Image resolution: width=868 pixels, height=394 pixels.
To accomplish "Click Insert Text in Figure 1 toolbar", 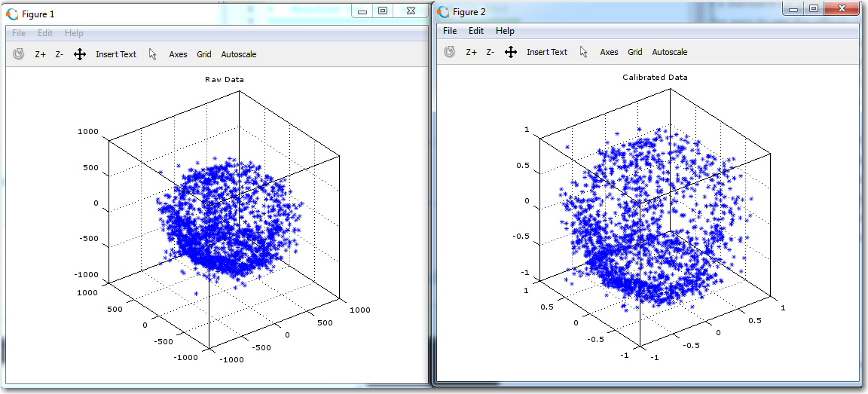I will (116, 54).
